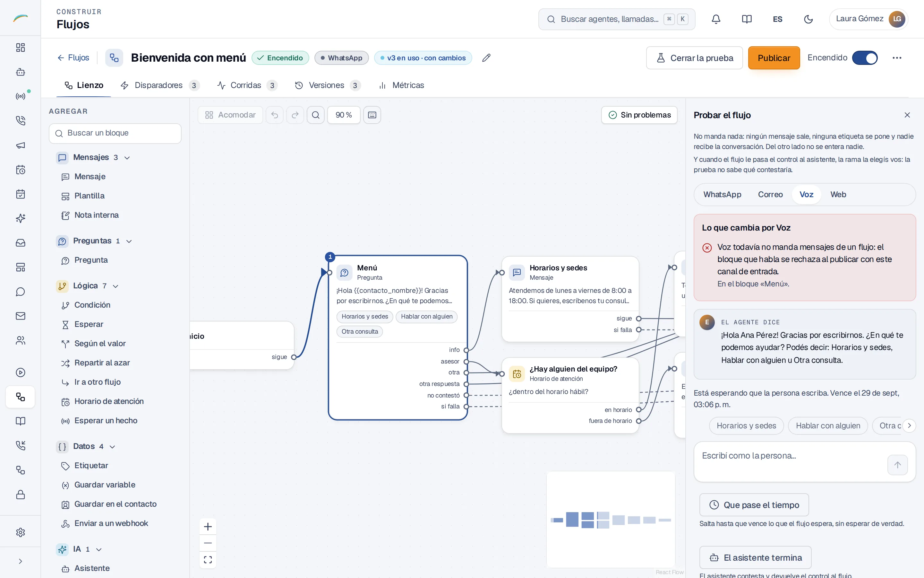
Task: Go back via the Flujos link
Action: (73, 58)
